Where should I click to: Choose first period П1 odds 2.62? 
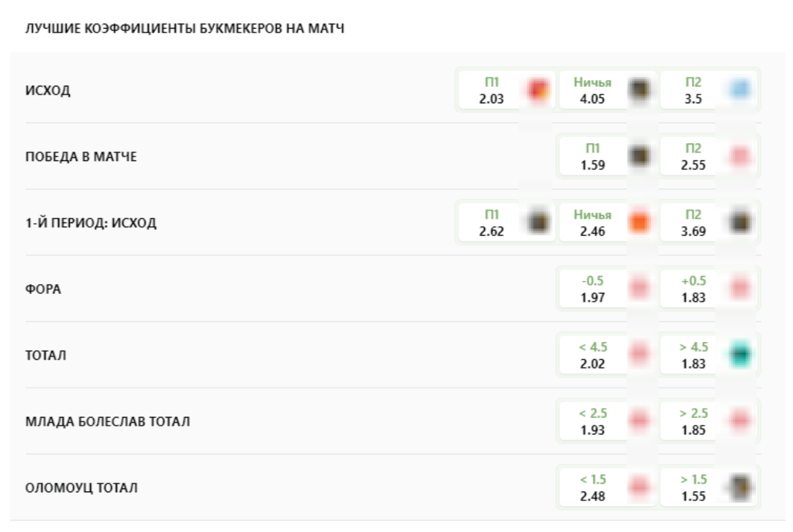click(492, 223)
